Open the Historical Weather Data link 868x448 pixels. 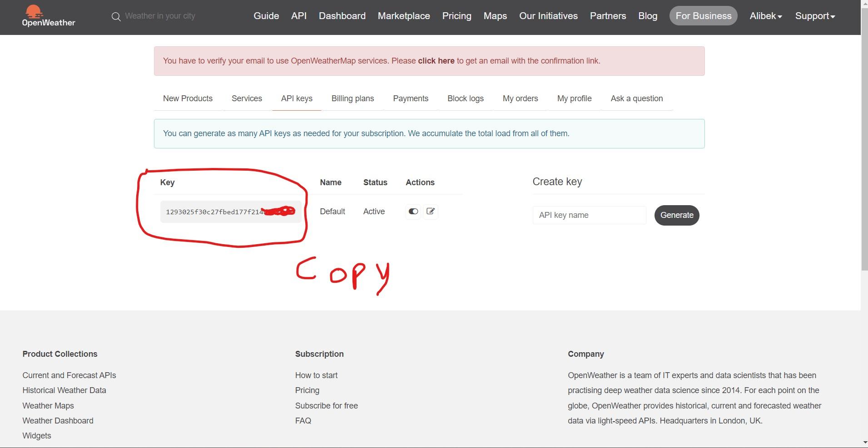click(64, 390)
